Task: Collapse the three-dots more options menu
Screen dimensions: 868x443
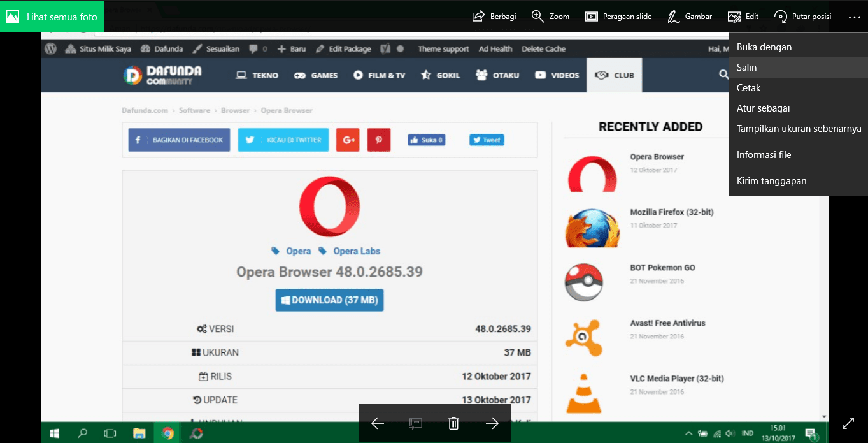Action: 854,17
